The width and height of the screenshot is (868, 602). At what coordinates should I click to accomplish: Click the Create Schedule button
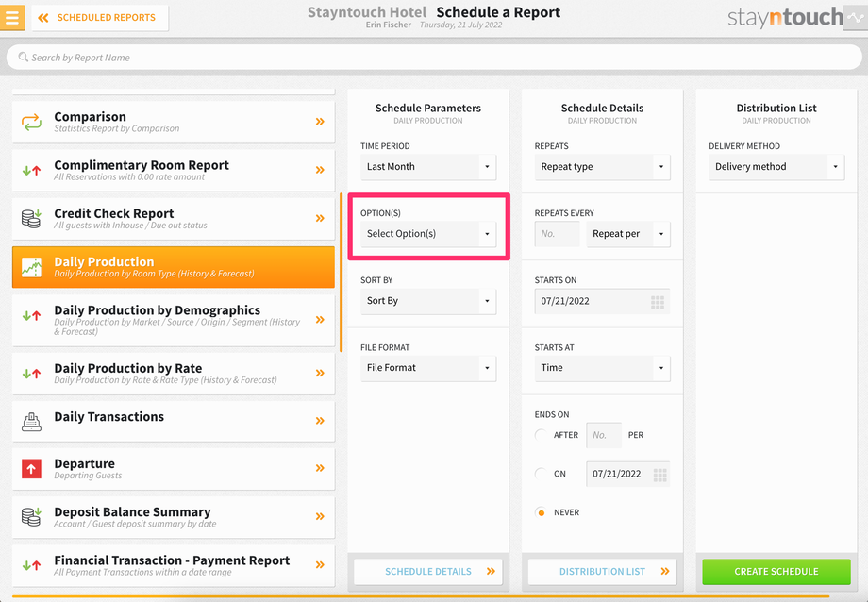click(776, 572)
